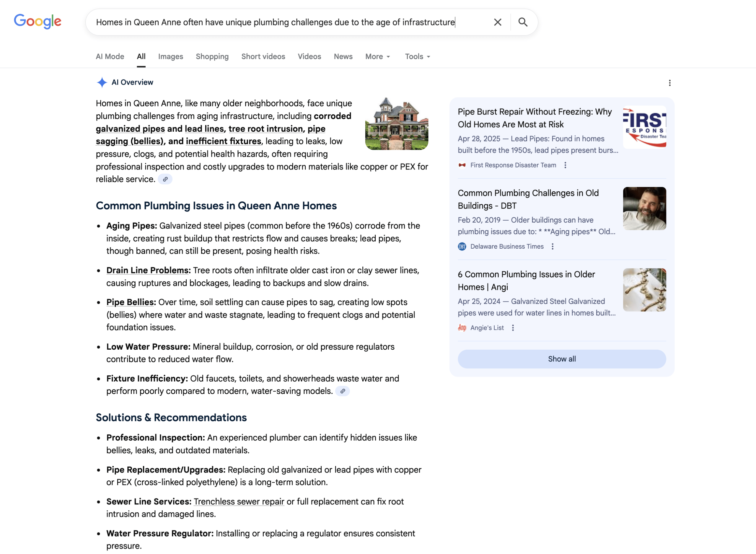Expand the More dropdown

click(x=377, y=57)
